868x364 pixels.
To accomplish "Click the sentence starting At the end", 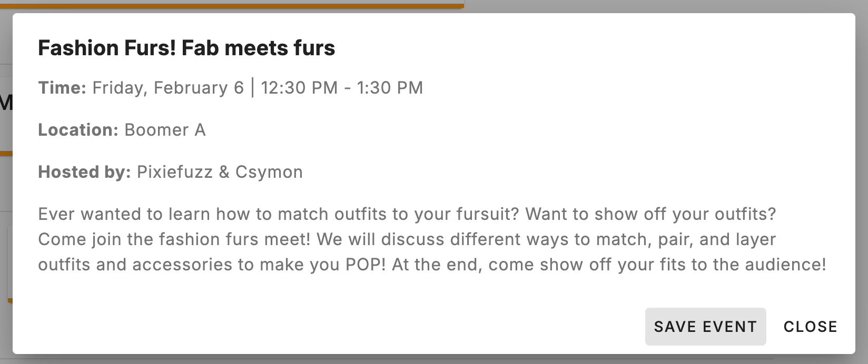I will (x=609, y=265).
